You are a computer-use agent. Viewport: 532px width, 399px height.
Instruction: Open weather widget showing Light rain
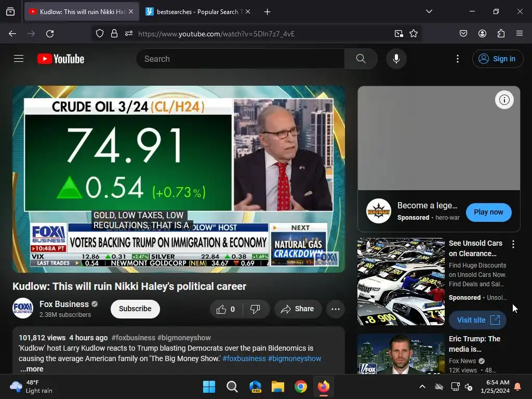[31, 387]
